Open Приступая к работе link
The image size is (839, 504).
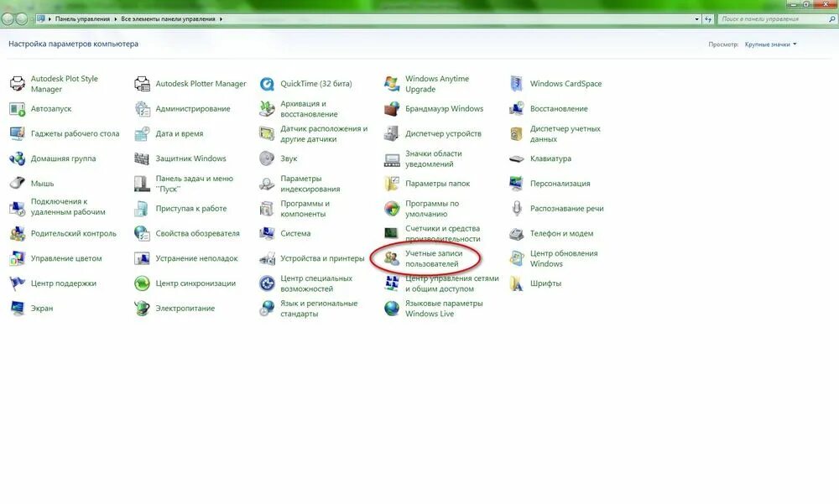191,208
